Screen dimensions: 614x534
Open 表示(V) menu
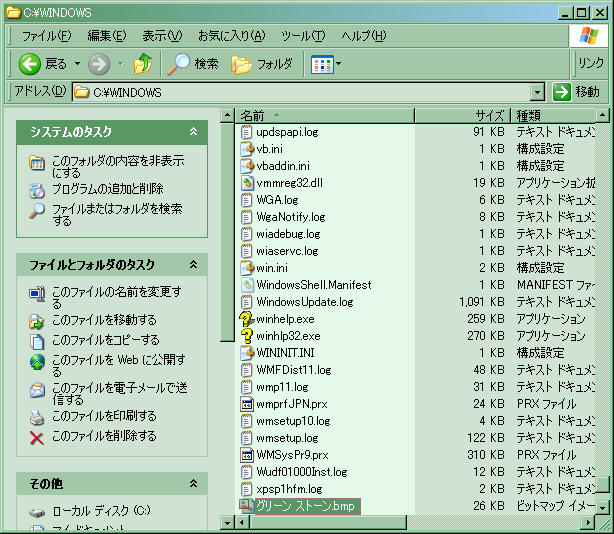[x=162, y=36]
